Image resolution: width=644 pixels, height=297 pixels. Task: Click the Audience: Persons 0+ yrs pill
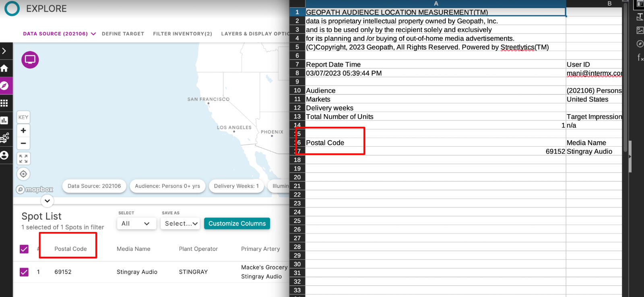[x=167, y=186]
